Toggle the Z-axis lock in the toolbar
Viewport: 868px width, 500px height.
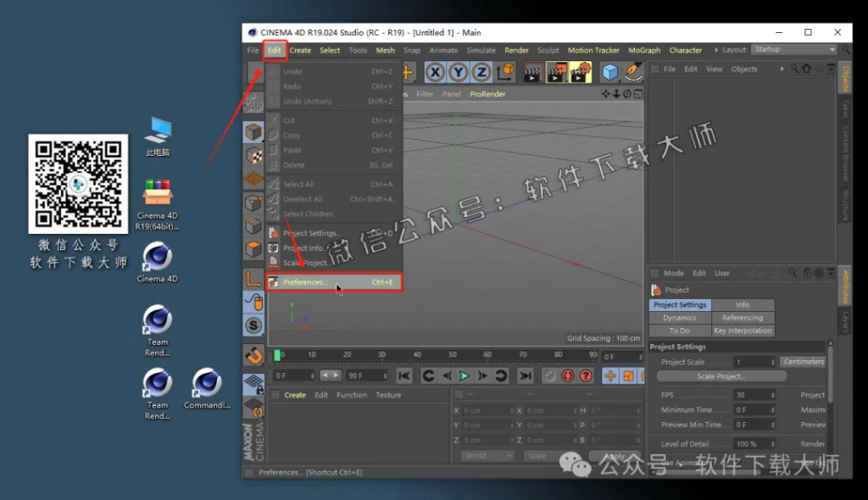[x=481, y=71]
